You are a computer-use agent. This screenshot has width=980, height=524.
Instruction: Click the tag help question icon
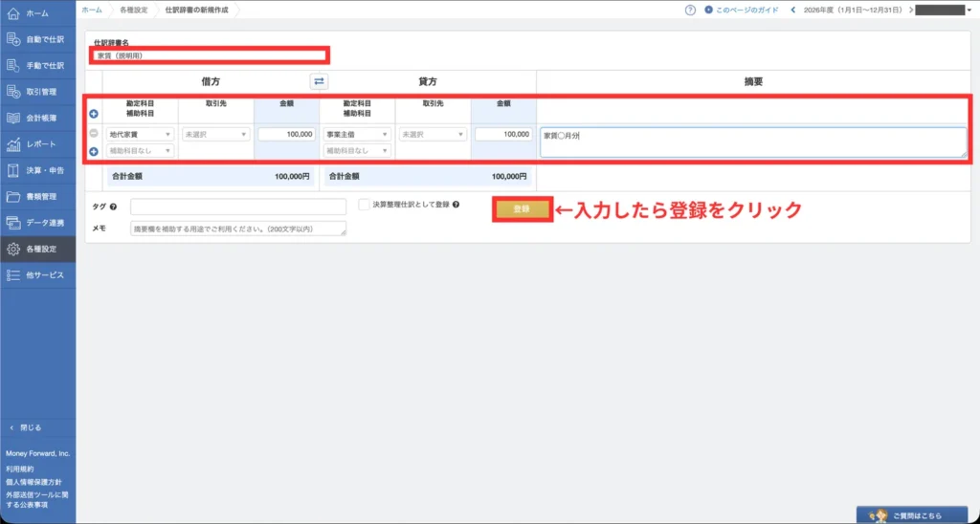113,207
